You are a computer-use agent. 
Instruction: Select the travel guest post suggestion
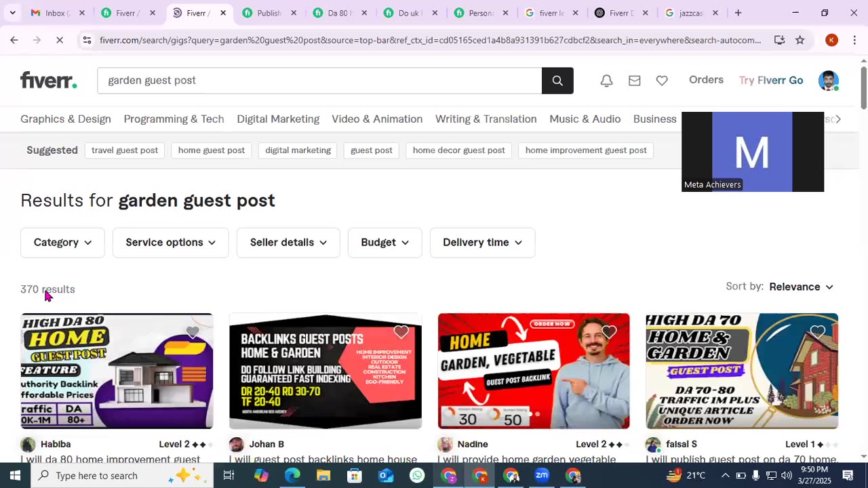(x=125, y=150)
